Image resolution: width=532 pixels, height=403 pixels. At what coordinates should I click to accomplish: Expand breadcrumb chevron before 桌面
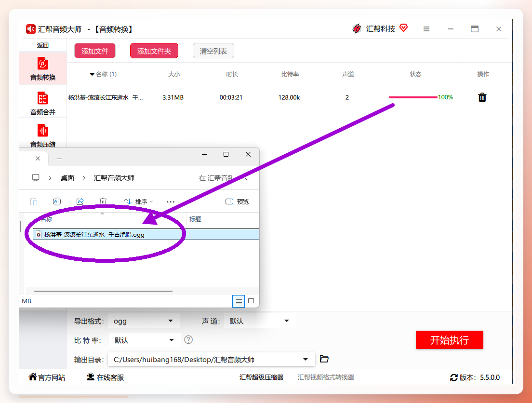tap(50, 178)
